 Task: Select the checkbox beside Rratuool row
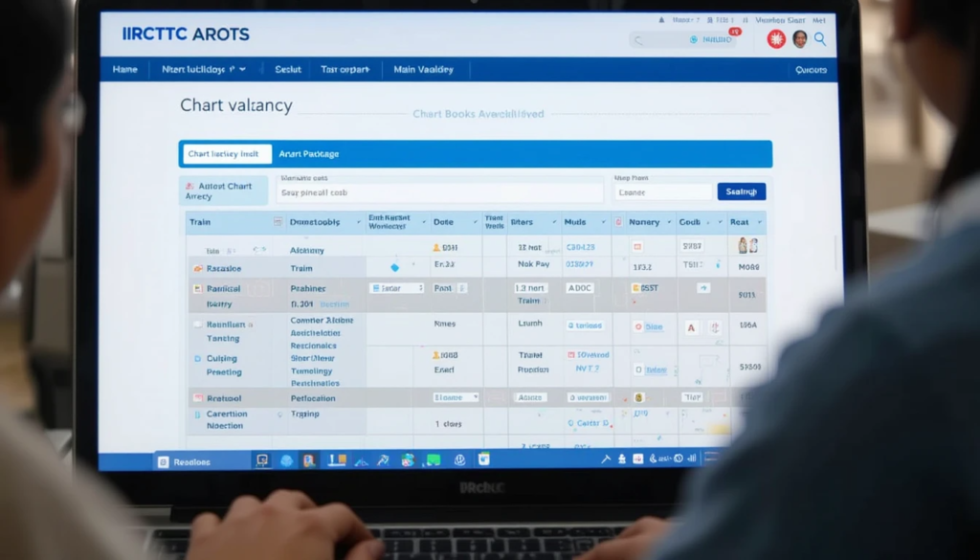point(197,397)
